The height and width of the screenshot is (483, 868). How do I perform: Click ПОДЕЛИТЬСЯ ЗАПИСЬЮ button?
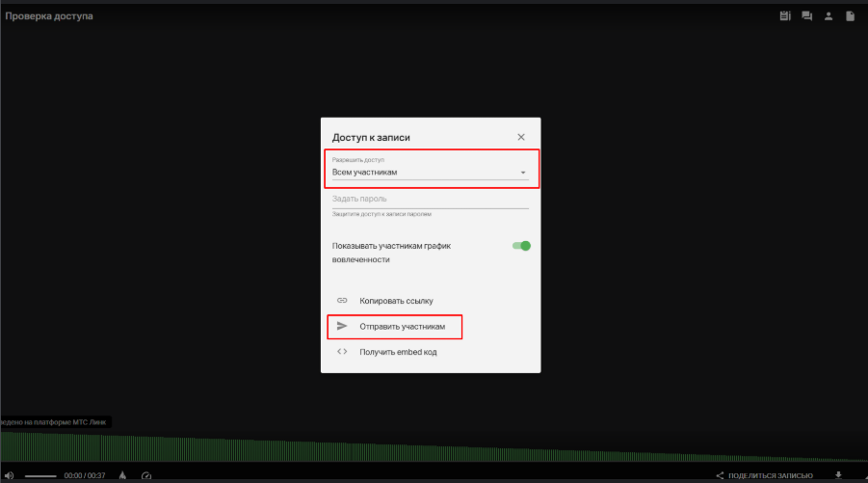[764, 475]
